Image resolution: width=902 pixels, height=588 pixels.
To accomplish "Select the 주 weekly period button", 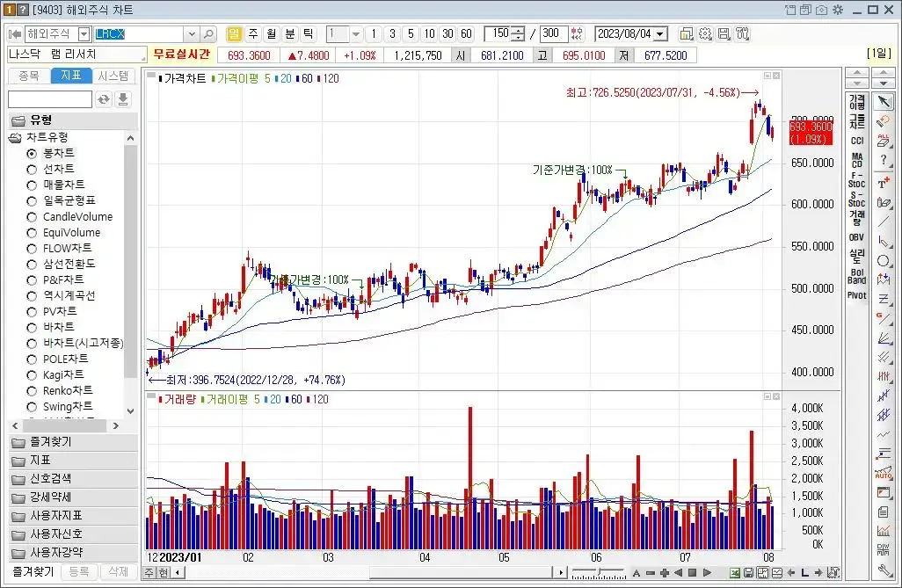I will pos(253,34).
